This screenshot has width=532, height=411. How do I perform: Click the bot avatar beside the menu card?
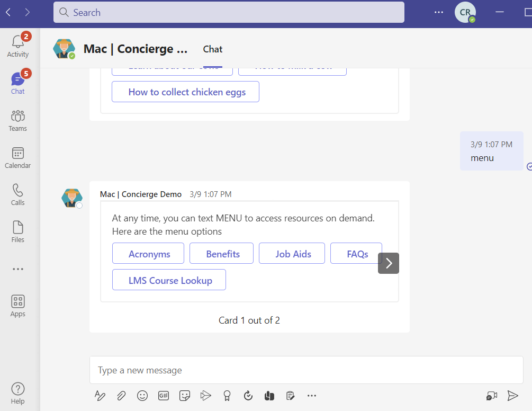(x=72, y=198)
